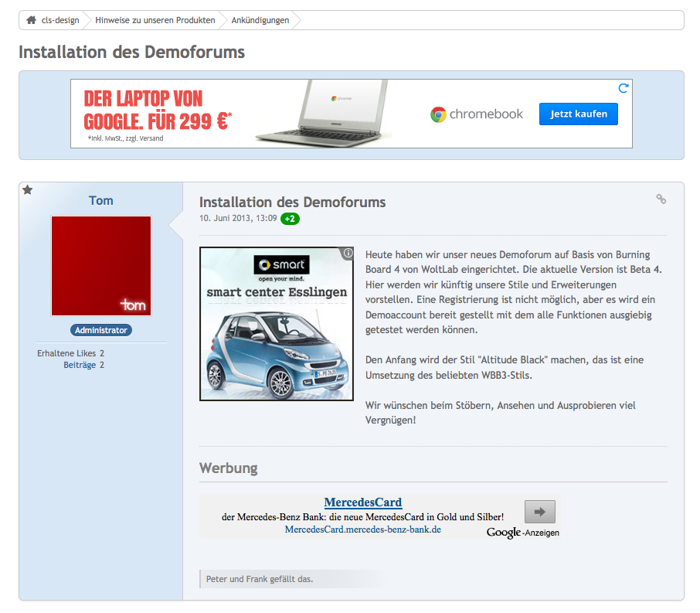
Task: Click the home icon in the breadcrumb
Action: [32, 20]
